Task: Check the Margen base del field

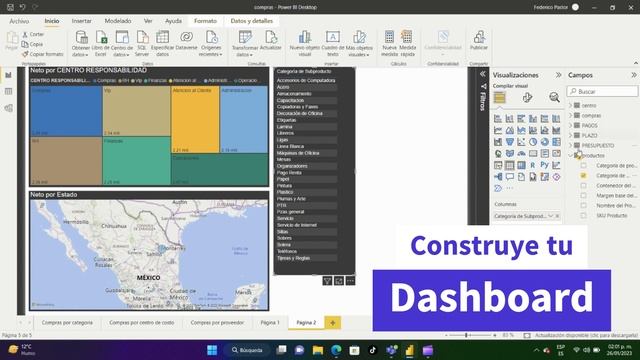Action: click(x=583, y=196)
